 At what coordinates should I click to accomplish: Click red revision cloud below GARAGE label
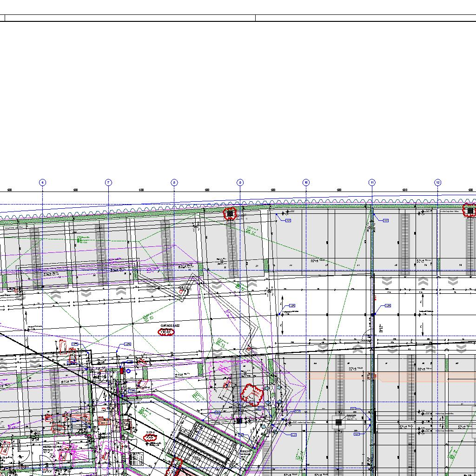[x=166, y=332]
